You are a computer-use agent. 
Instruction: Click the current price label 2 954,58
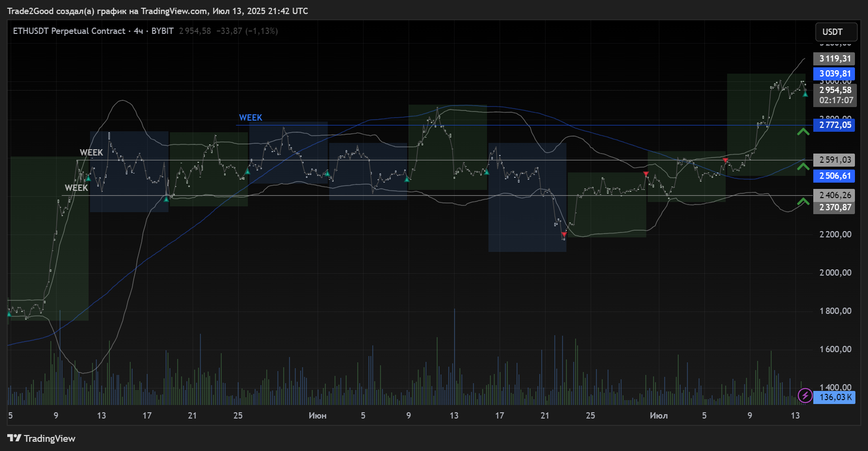(835, 90)
